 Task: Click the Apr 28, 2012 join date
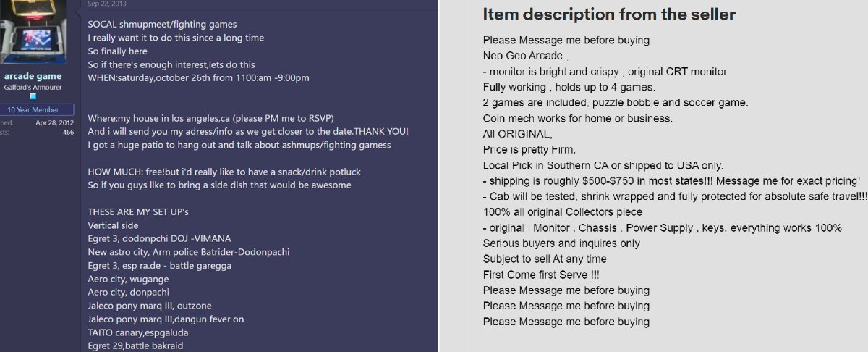pyautogui.click(x=54, y=122)
